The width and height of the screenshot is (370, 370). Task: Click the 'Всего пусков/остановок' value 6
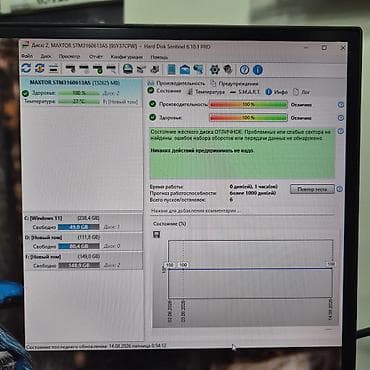[231, 199]
